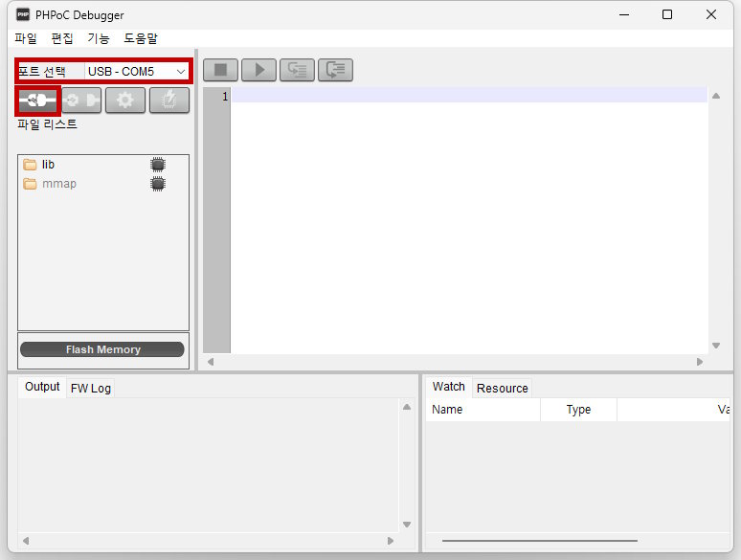This screenshot has height=560, width=741.
Task: Click the chip icon next to lib
Action: [x=158, y=165]
